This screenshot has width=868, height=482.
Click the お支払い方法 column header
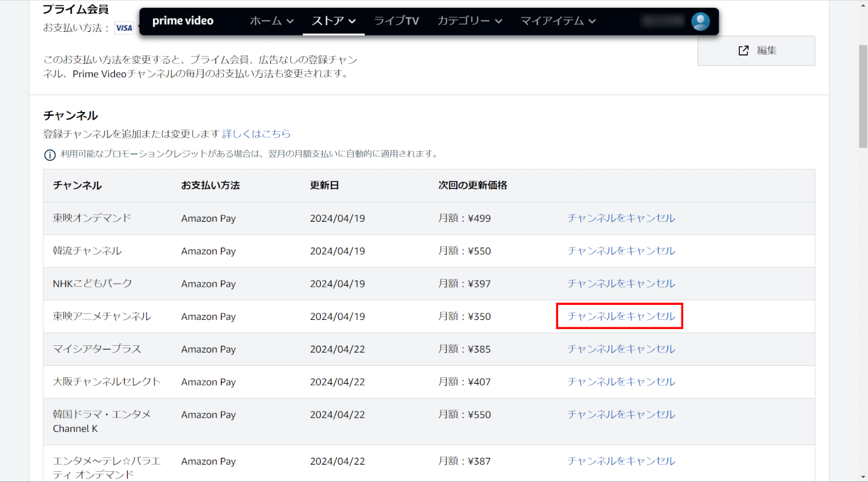tap(211, 185)
